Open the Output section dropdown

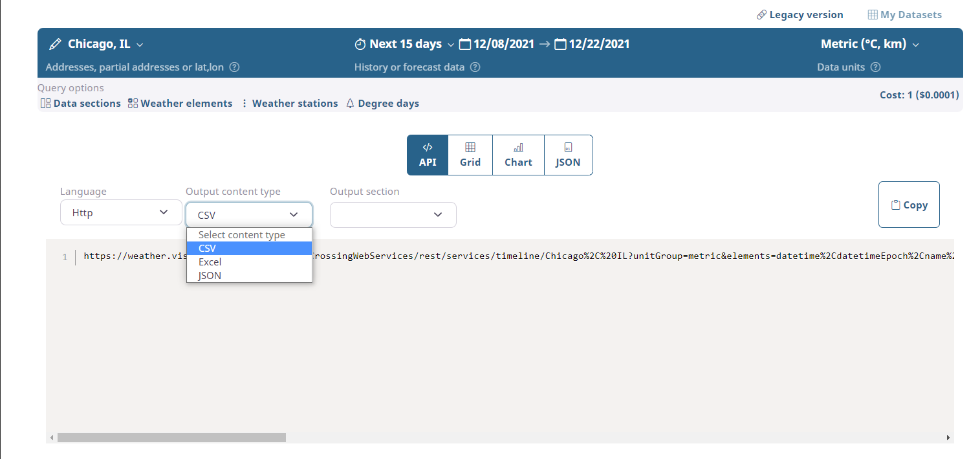tap(393, 214)
